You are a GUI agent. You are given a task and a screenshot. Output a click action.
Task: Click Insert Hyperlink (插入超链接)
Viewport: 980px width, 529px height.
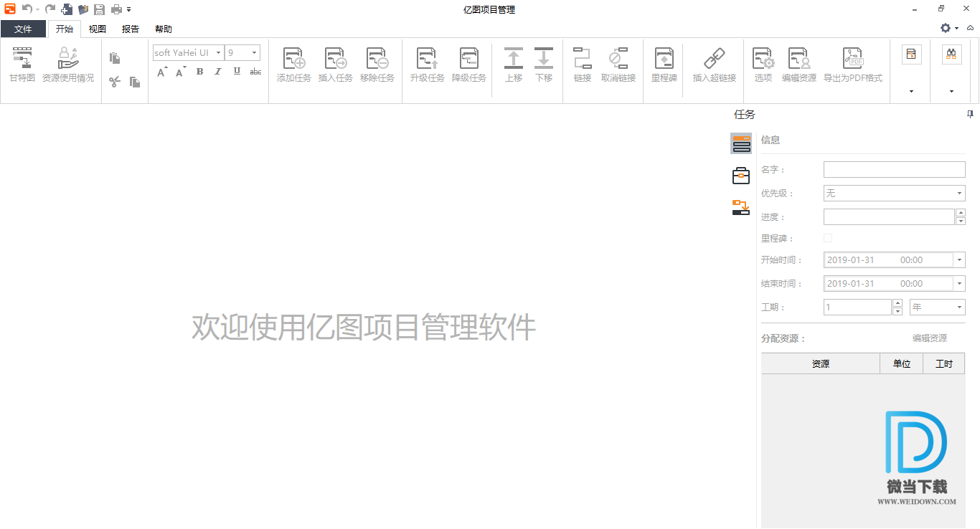click(x=715, y=65)
